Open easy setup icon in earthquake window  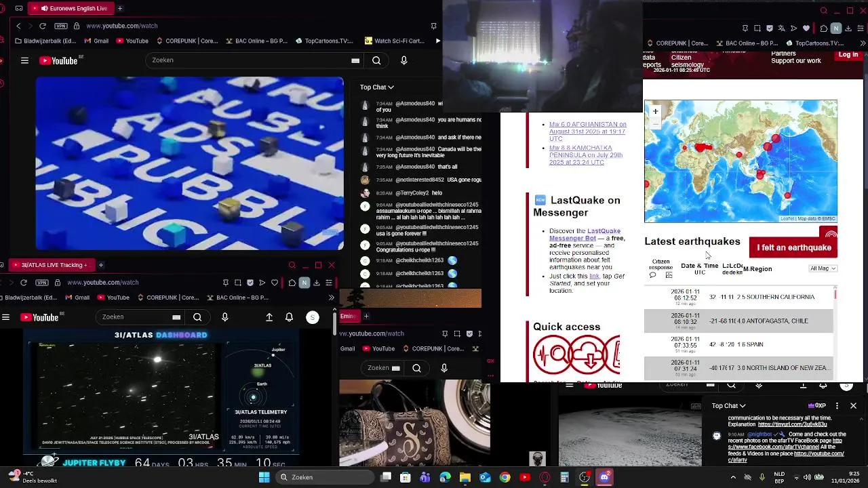pos(861,28)
